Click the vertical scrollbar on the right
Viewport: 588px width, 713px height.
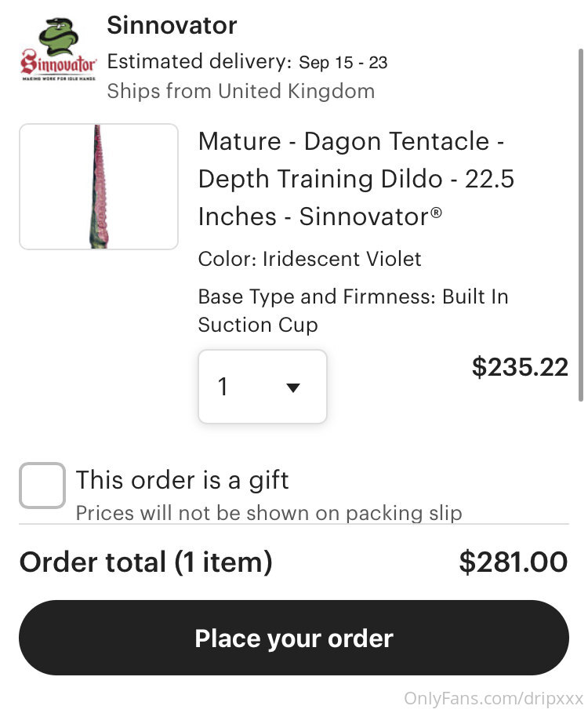[580, 225]
